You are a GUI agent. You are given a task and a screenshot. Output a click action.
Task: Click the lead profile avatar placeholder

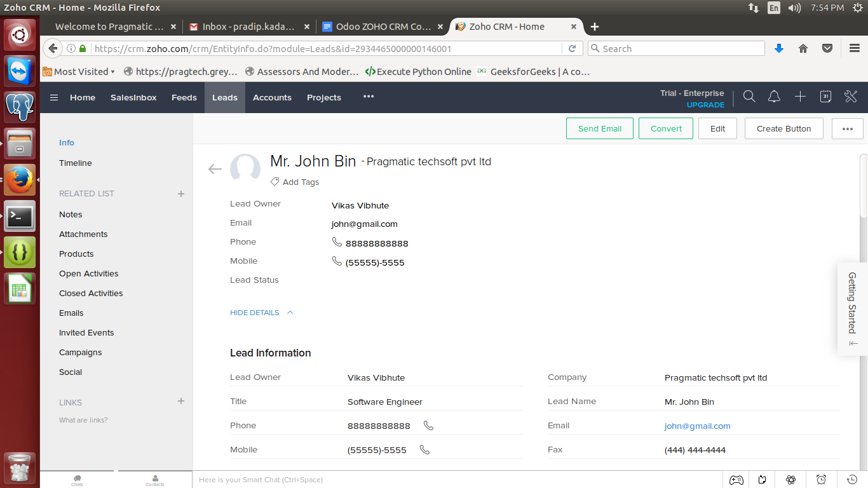(245, 168)
